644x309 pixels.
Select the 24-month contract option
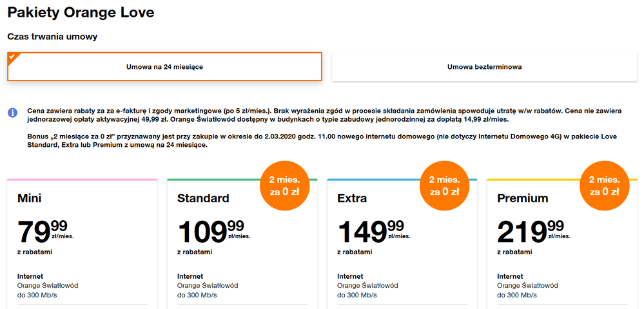[x=164, y=66]
